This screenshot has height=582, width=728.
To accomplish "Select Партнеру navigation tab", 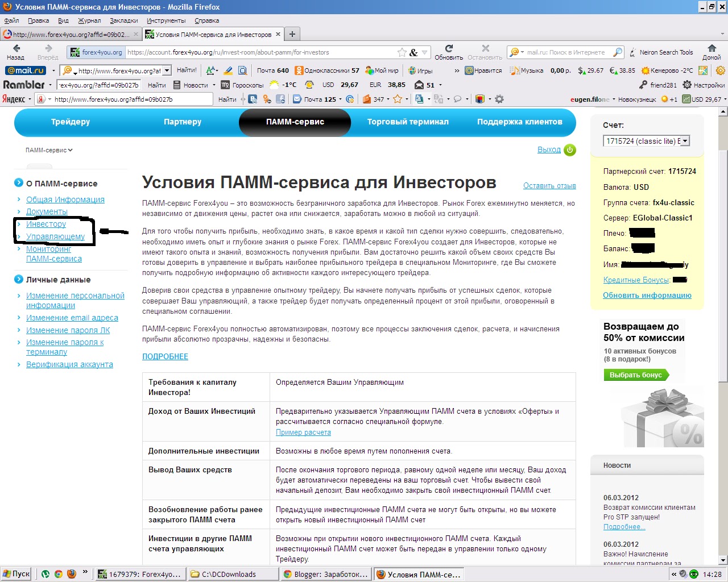I will [183, 122].
